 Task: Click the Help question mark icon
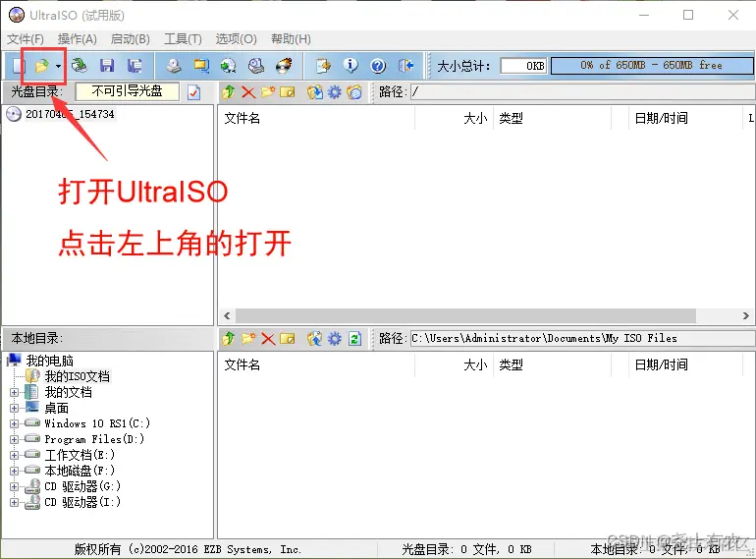pyautogui.click(x=378, y=66)
